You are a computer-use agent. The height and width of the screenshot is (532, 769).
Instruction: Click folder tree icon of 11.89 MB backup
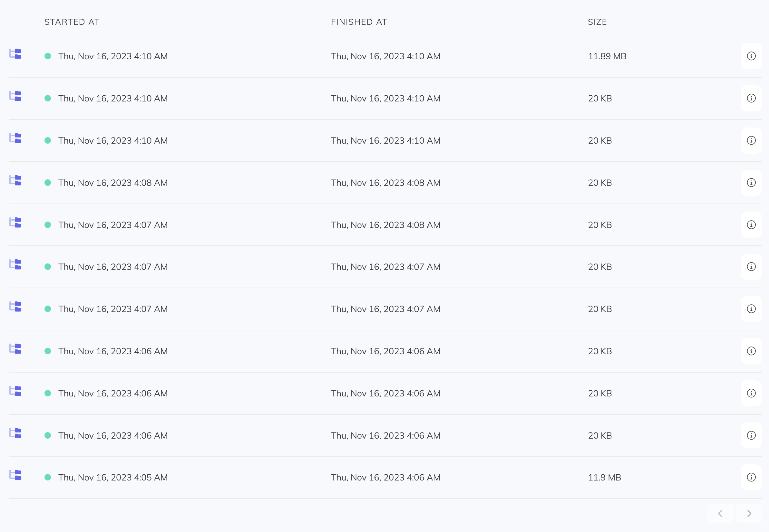point(15,54)
